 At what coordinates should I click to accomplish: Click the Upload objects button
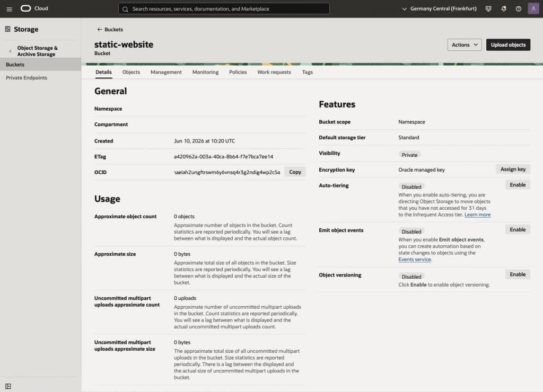[508, 44]
